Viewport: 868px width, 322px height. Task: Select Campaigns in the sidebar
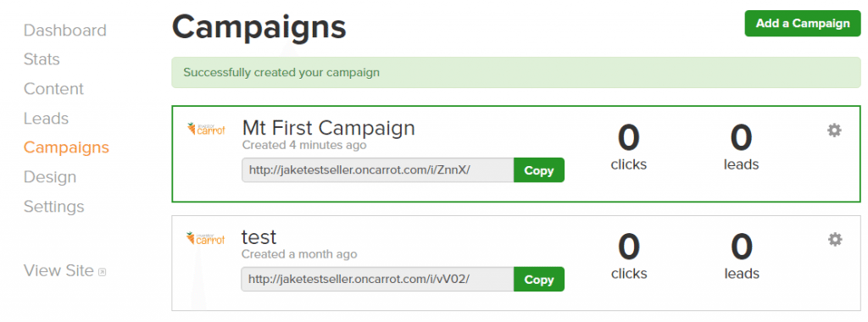66,147
